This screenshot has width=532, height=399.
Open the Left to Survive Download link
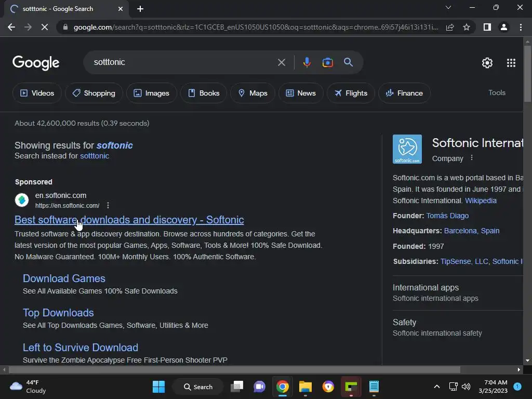pos(81,348)
